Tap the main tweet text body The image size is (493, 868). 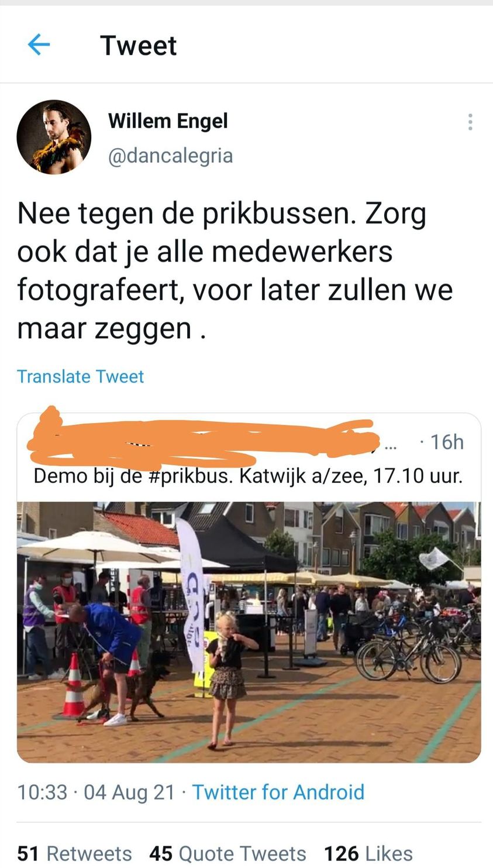tap(235, 270)
